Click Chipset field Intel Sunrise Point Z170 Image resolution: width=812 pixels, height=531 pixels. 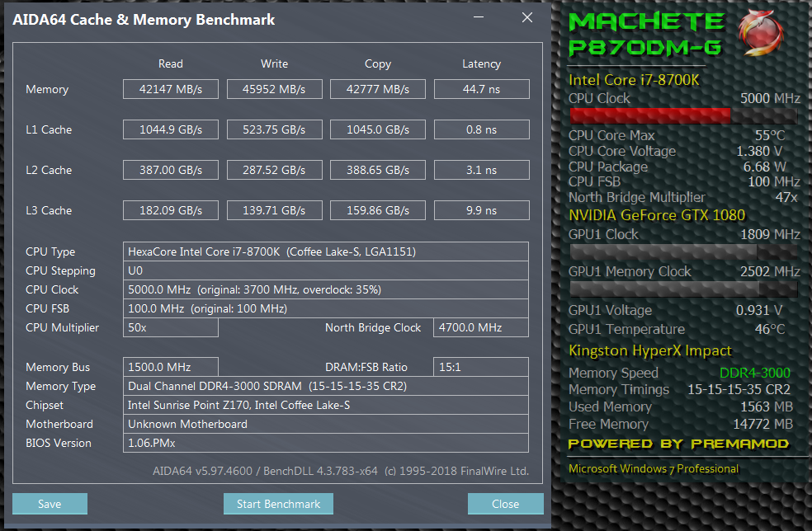point(326,405)
